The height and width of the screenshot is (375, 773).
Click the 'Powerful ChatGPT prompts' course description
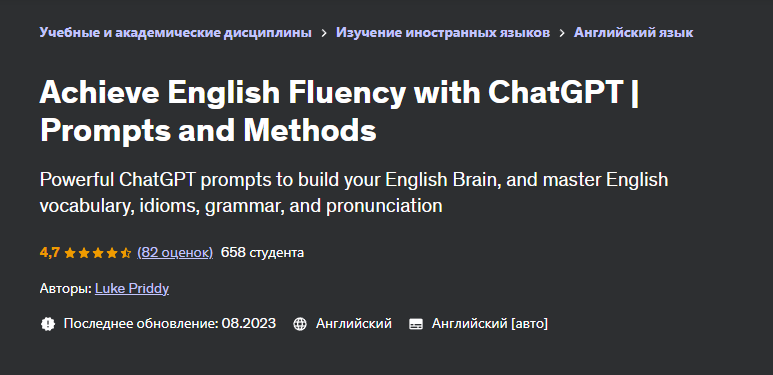pyautogui.click(x=353, y=193)
